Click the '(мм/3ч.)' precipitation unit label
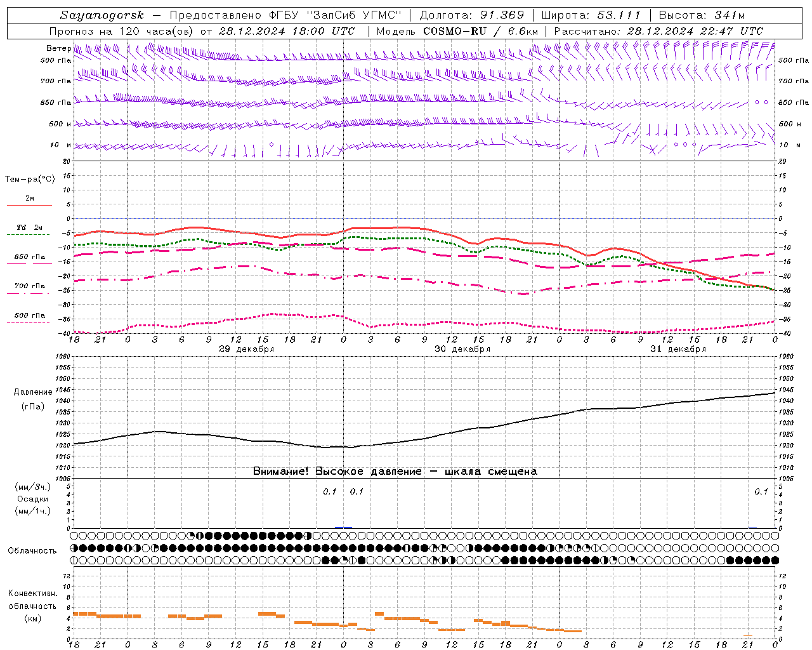 33,487
